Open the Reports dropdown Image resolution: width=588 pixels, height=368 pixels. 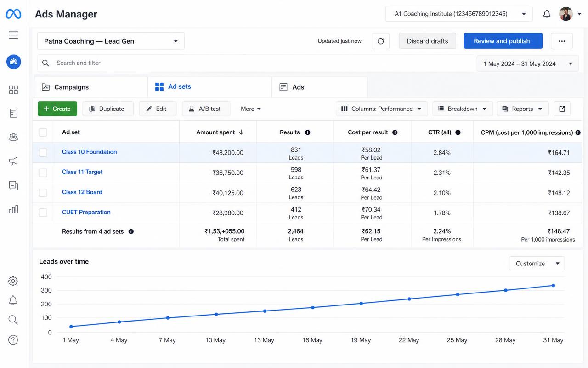(x=523, y=109)
